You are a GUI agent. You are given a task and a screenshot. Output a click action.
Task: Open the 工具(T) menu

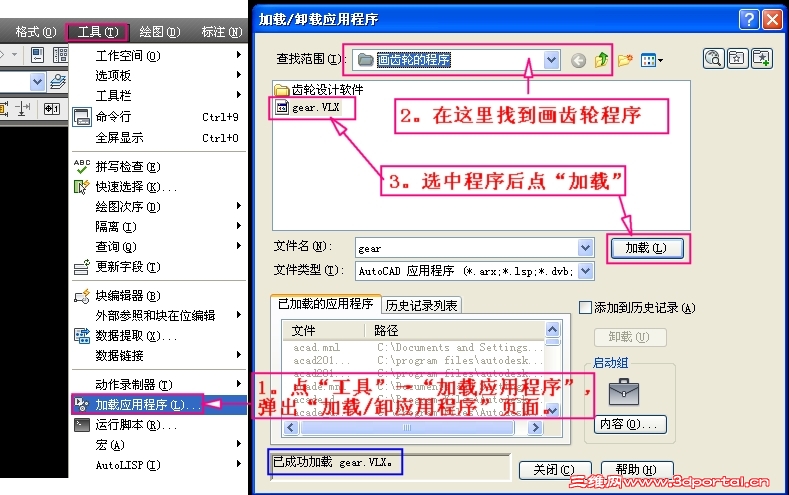[x=98, y=32]
